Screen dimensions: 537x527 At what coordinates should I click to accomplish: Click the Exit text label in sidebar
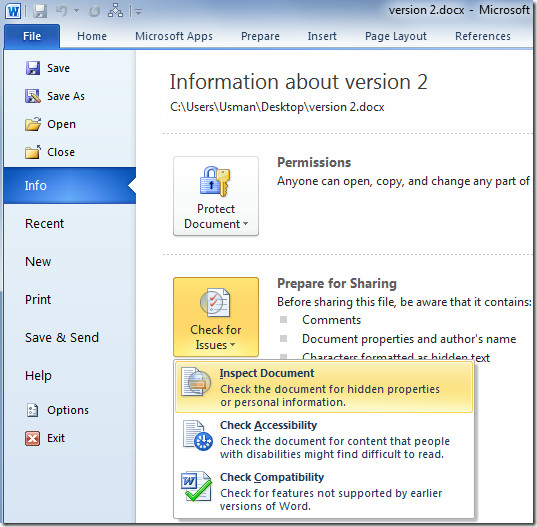click(56, 438)
